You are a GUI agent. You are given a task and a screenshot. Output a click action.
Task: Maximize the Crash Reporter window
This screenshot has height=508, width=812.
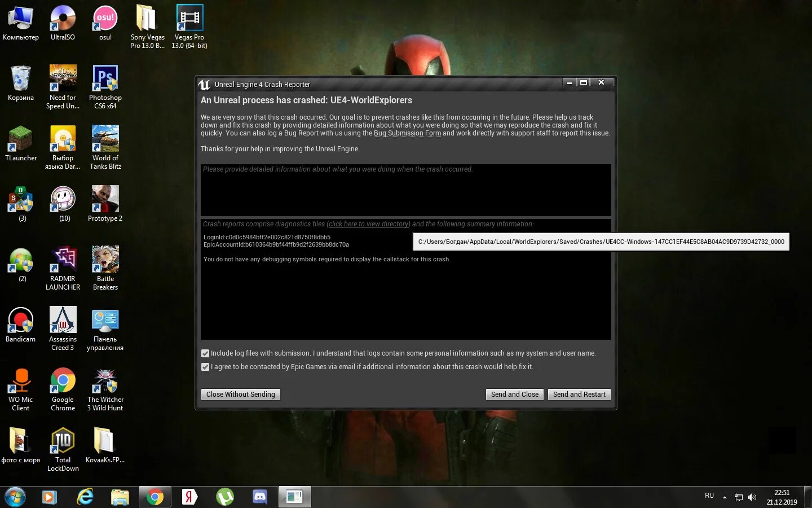[584, 82]
